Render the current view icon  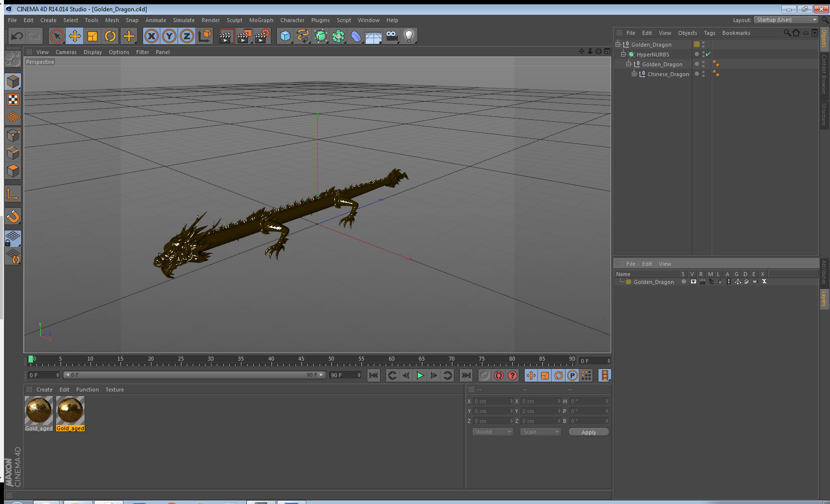(226, 36)
